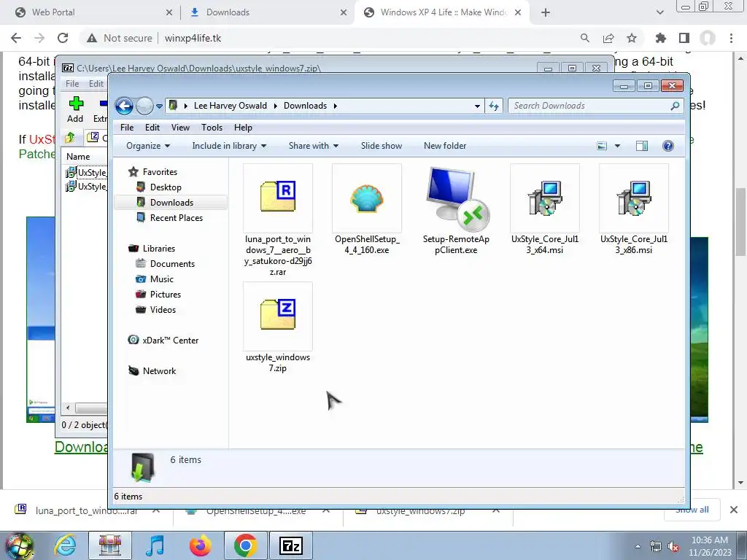Screen dimensions: 747x560
Task: Click the Explorer Forward arrow button
Action: point(144,106)
